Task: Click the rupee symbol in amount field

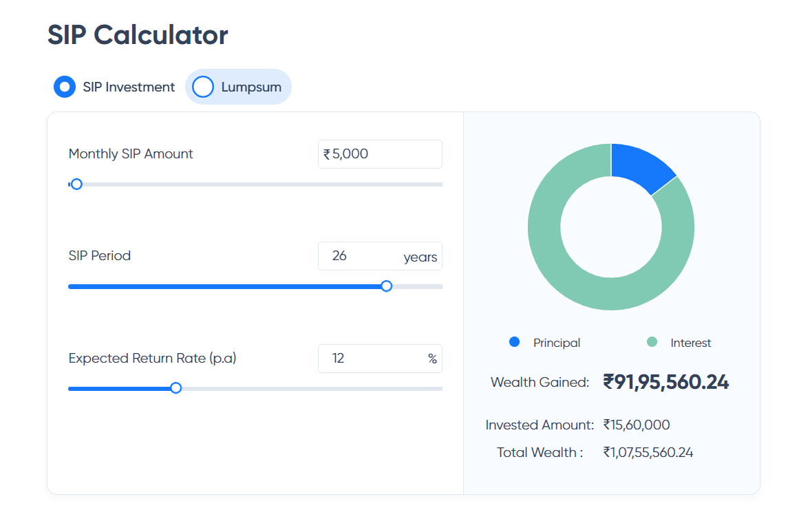Action: tap(327, 155)
